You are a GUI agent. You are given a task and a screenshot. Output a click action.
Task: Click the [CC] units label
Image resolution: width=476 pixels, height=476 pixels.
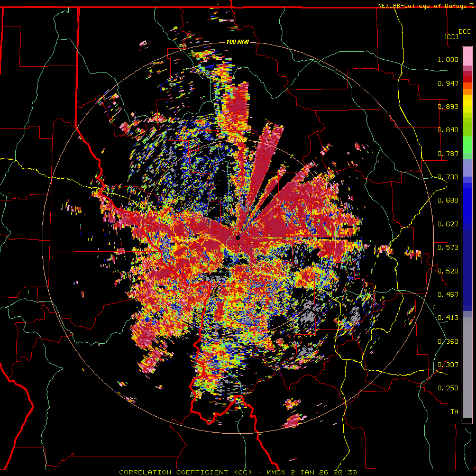click(451, 36)
